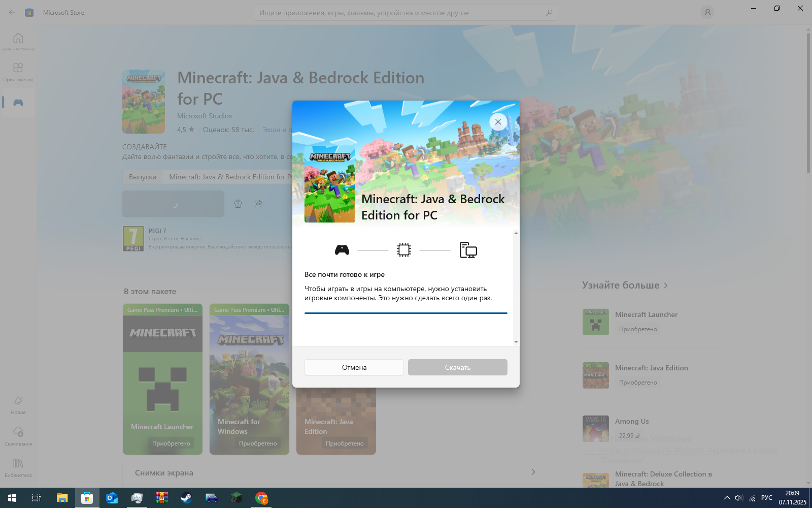Click the chip component step icon

(404, 250)
